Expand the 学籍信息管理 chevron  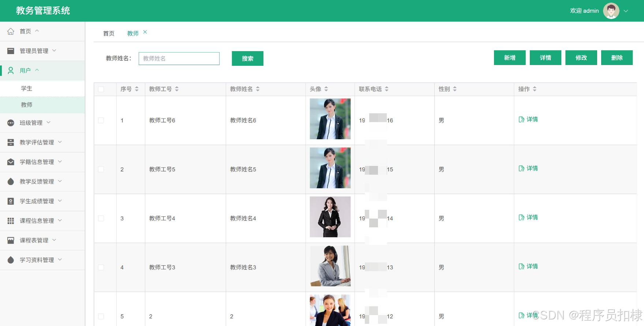[60, 162]
